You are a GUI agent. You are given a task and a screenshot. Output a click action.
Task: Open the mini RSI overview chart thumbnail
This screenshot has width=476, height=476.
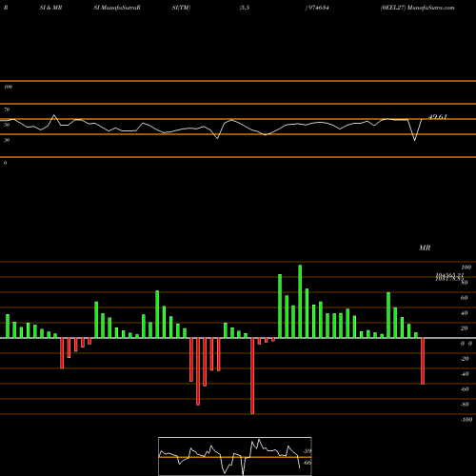pos(235,456)
